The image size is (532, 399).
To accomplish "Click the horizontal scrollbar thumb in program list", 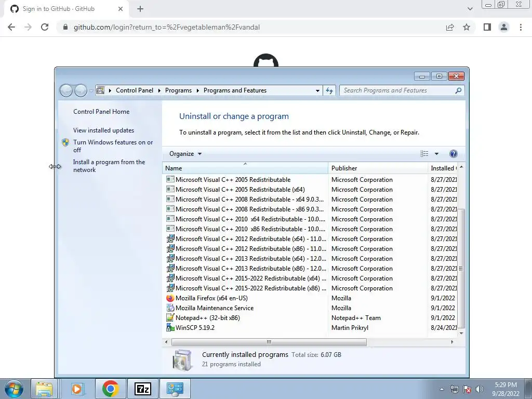I will [269, 342].
